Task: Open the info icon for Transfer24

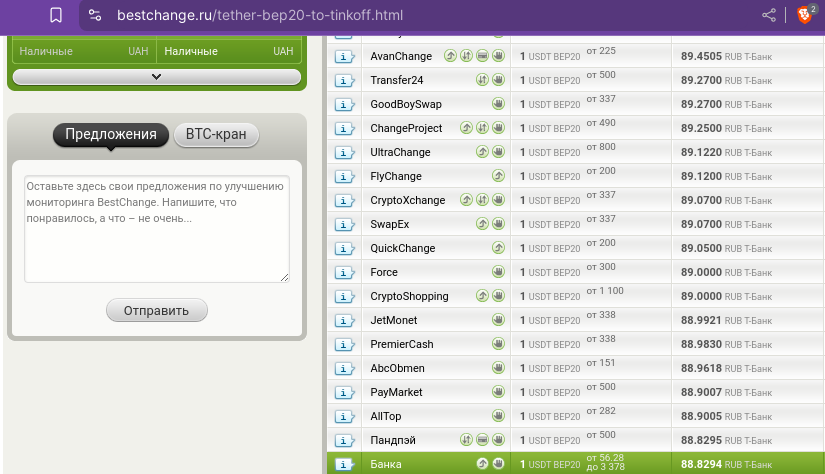Action: (x=344, y=80)
